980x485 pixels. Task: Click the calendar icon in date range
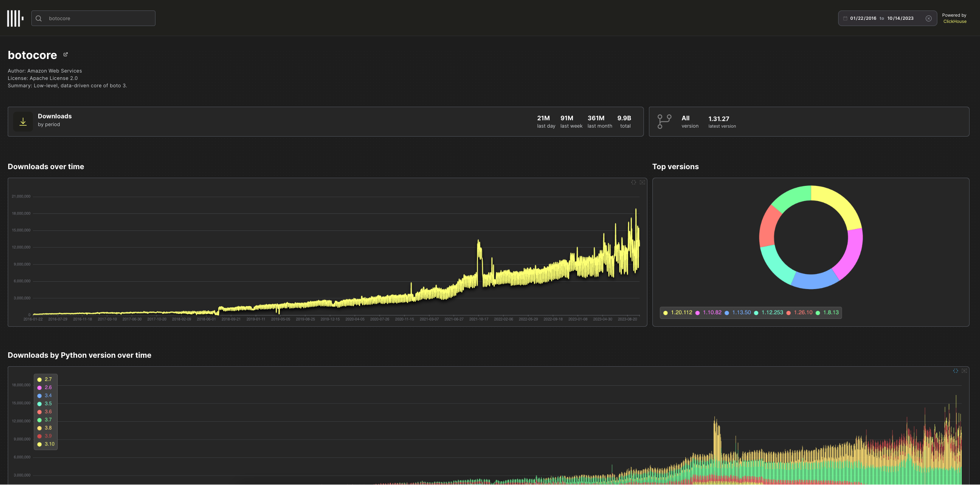point(845,18)
